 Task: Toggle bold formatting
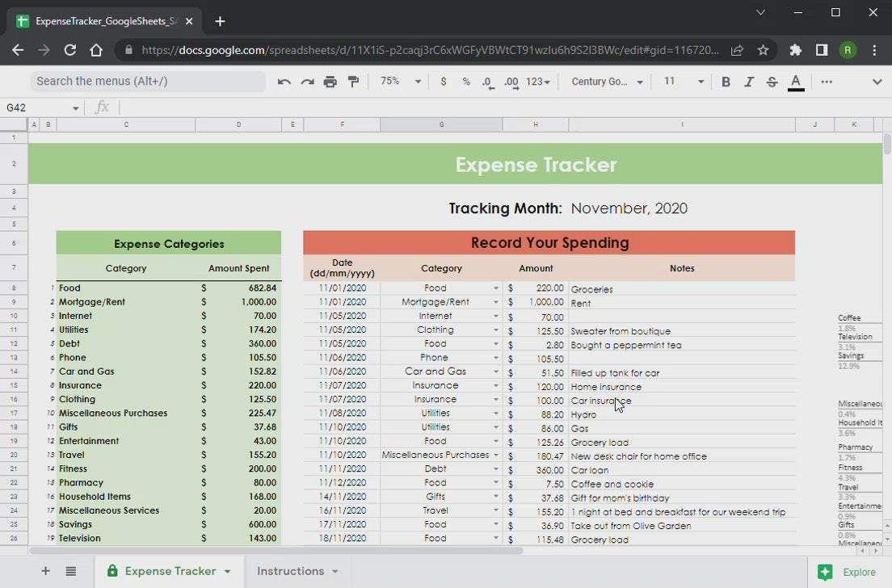coord(726,82)
